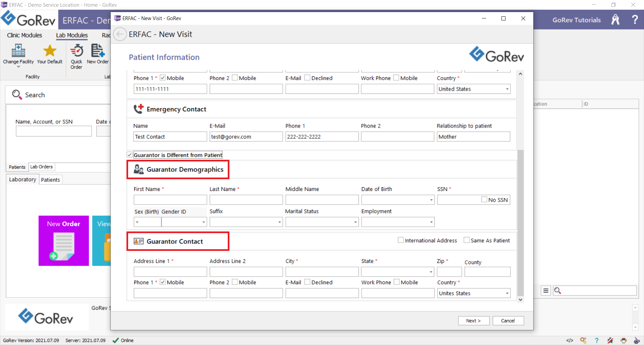Check Declined for the patient's E-Mail
Screen dimensions: 644x345
click(x=307, y=78)
